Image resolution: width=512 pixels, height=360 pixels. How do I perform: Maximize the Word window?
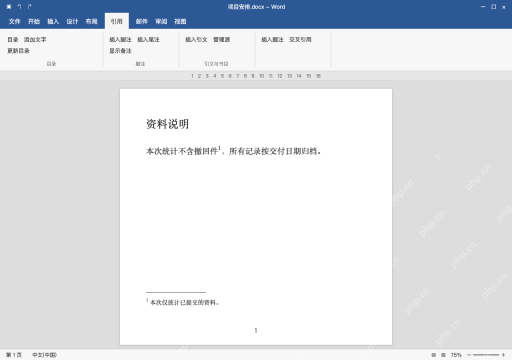tap(494, 7)
